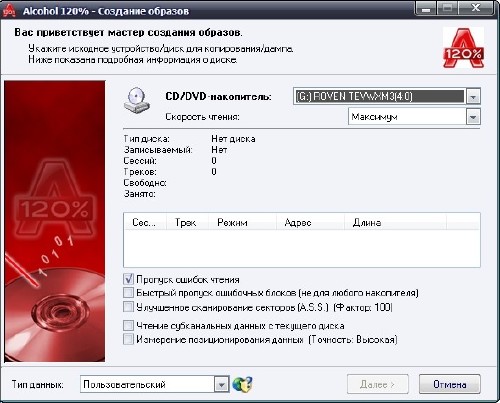This screenshot has width=500, height=403.
Task: Click the red Alcohol 120% logo top right
Action: pyautogui.click(x=463, y=48)
